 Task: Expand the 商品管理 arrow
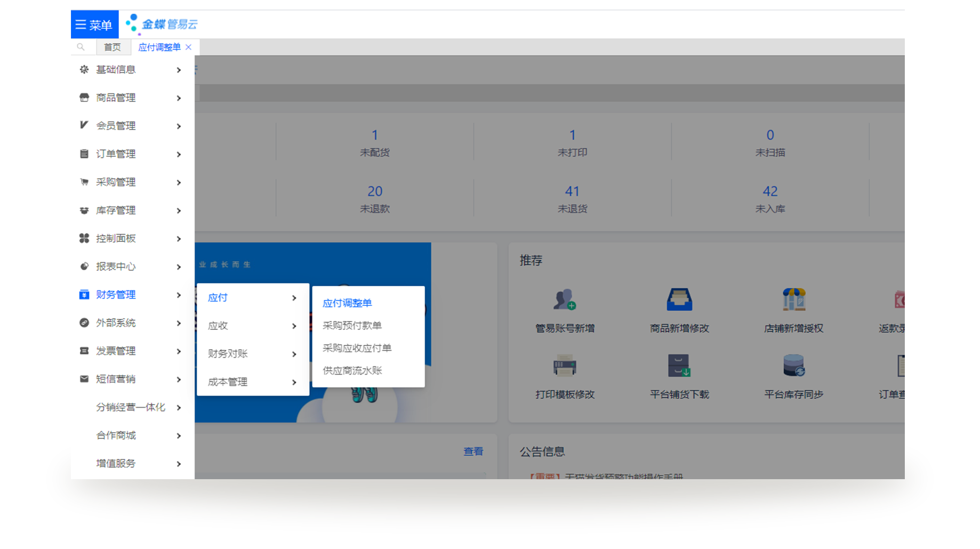tap(179, 98)
